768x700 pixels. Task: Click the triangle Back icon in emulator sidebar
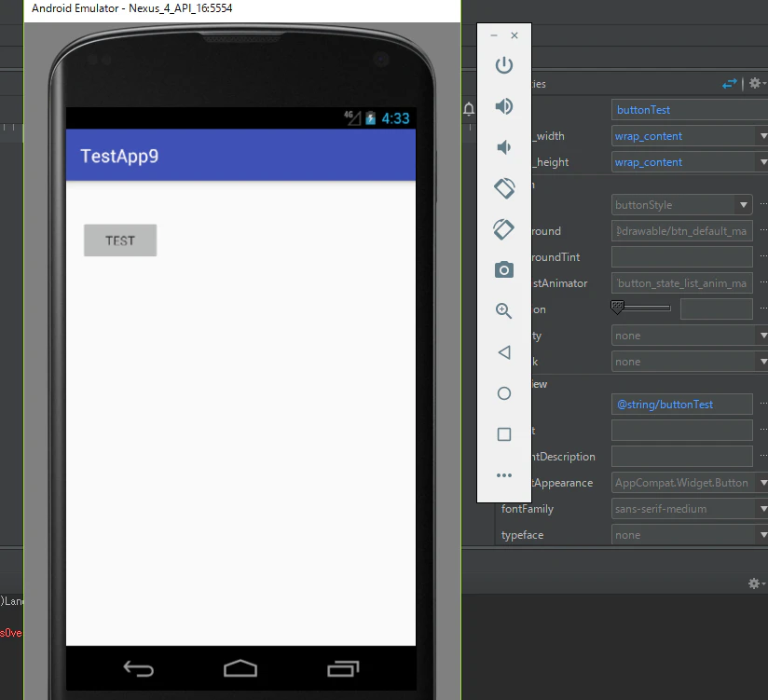(504, 352)
